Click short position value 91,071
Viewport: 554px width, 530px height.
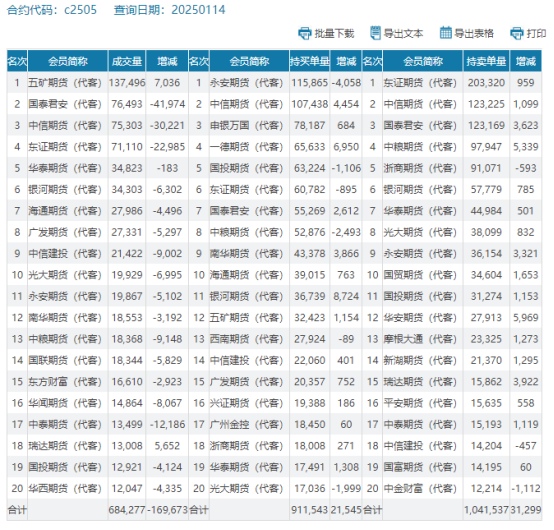pyautogui.click(x=486, y=168)
